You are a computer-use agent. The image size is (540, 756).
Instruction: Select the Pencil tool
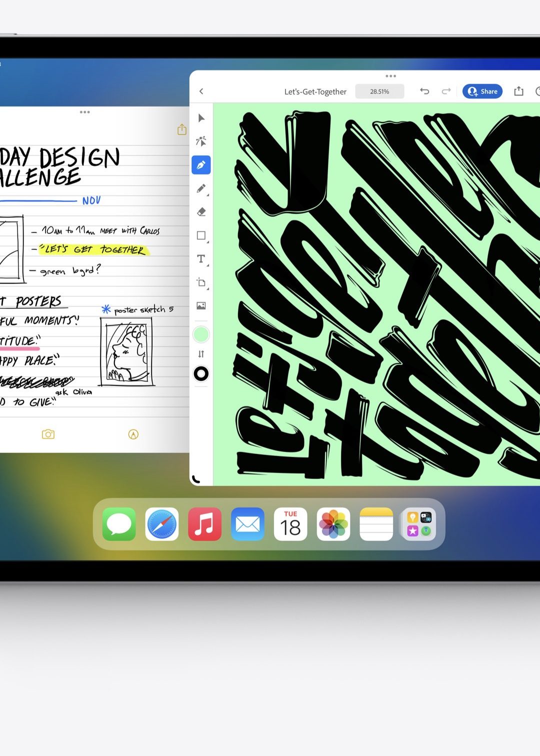tap(200, 188)
